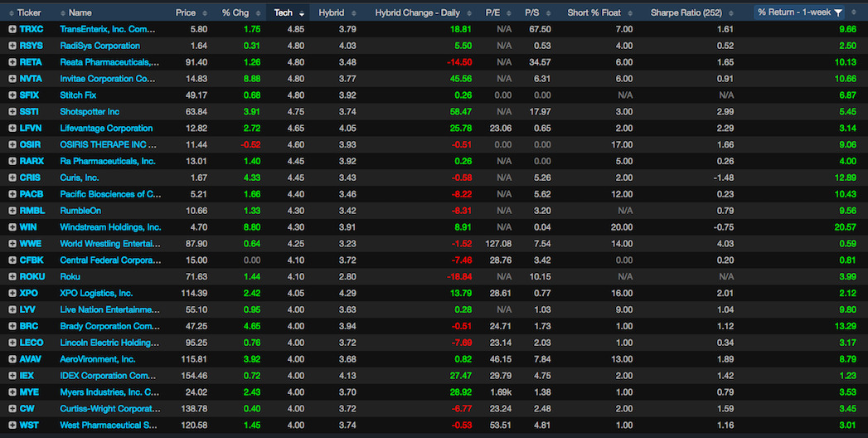Expand the SFIX row plus icon
This screenshot has width=868, height=438.
click(12, 95)
